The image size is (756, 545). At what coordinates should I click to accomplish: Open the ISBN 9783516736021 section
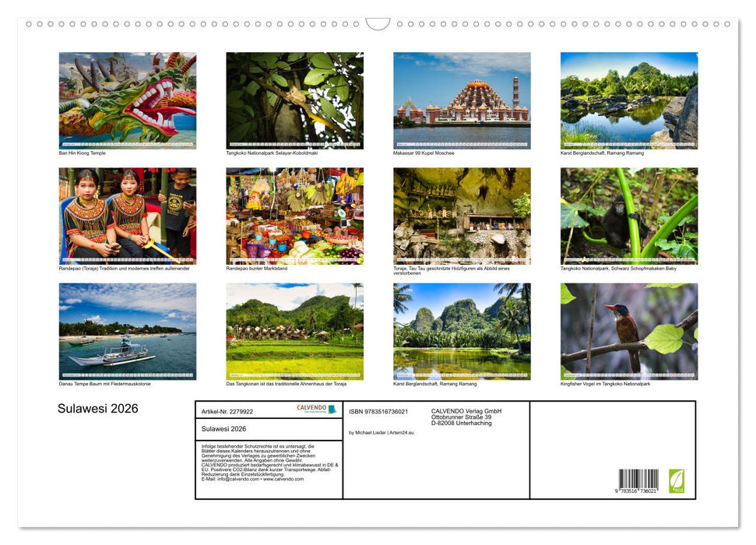[x=379, y=411]
